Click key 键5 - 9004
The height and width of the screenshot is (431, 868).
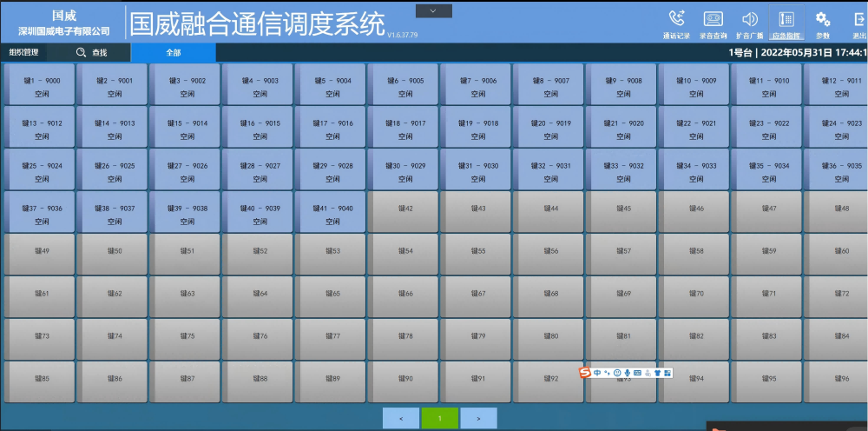coord(330,84)
